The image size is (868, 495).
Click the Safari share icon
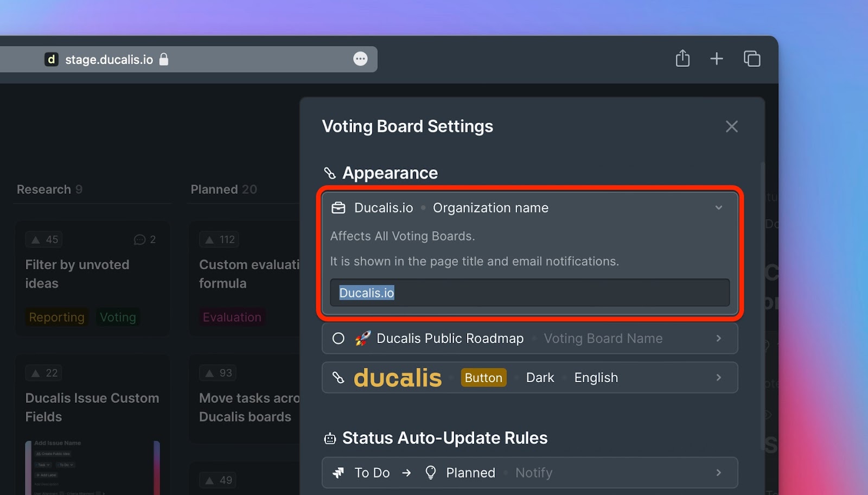coord(682,58)
